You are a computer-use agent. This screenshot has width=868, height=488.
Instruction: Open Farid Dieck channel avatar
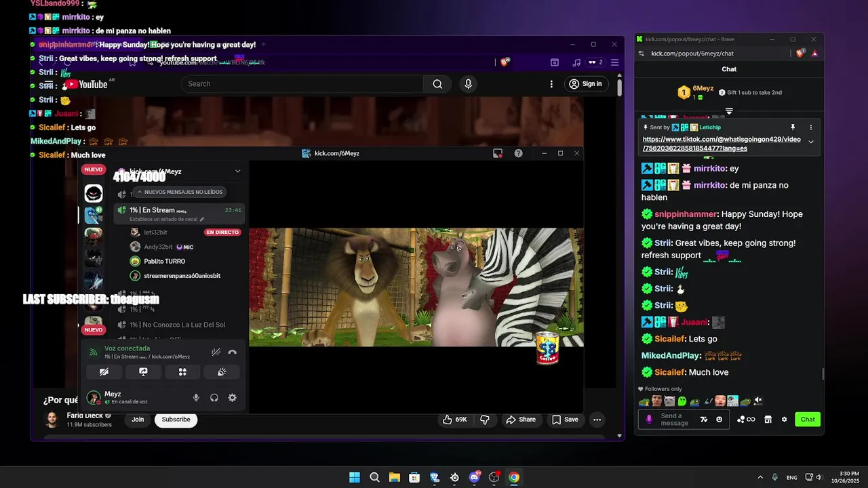(52, 420)
